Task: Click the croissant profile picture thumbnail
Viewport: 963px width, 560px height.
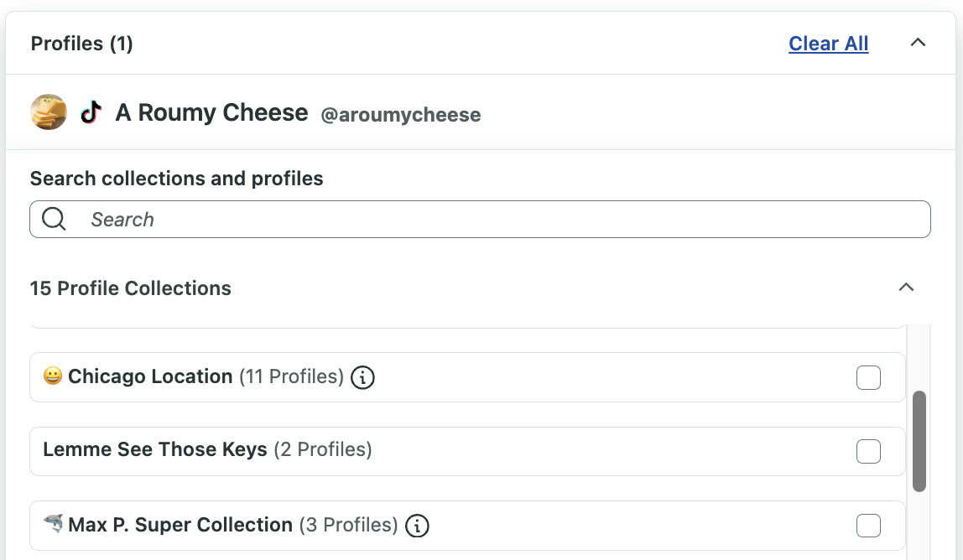Action: 49,111
